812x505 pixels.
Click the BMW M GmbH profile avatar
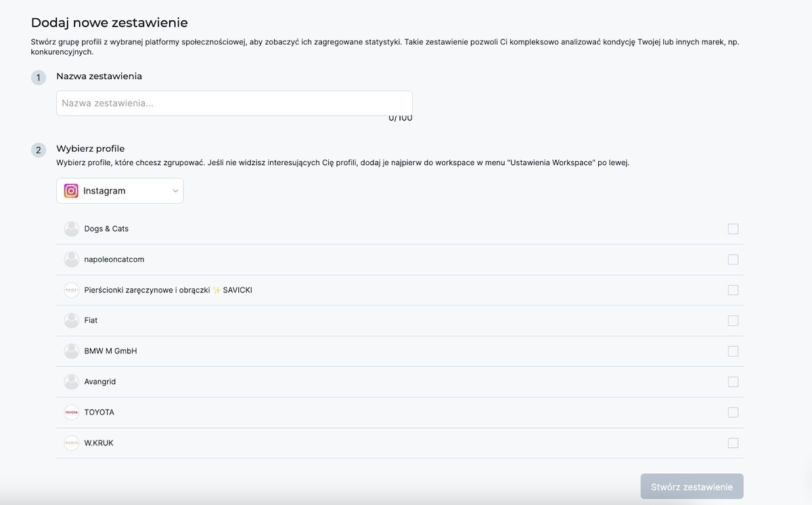(72, 351)
